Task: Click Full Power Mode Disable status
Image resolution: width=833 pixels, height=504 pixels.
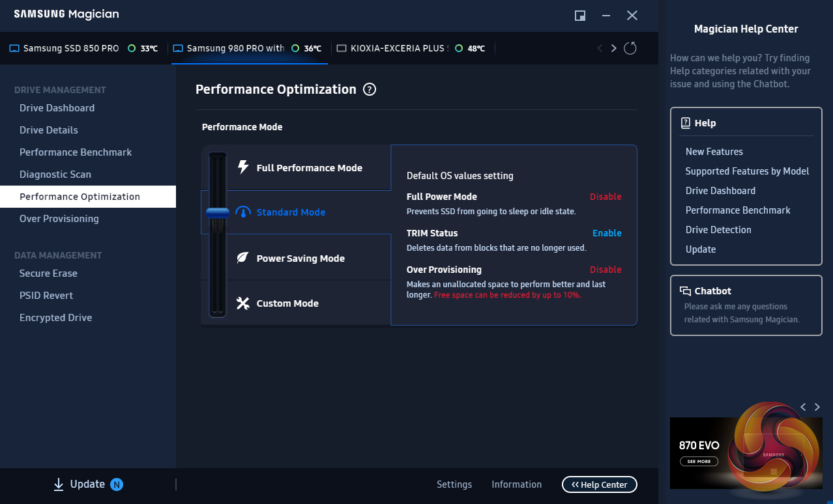Action: click(x=606, y=197)
